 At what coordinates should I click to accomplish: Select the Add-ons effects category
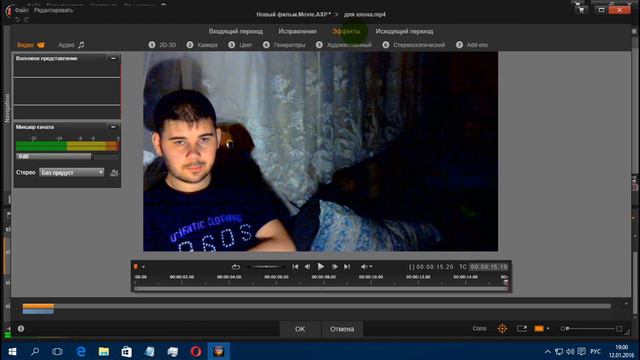click(x=472, y=45)
